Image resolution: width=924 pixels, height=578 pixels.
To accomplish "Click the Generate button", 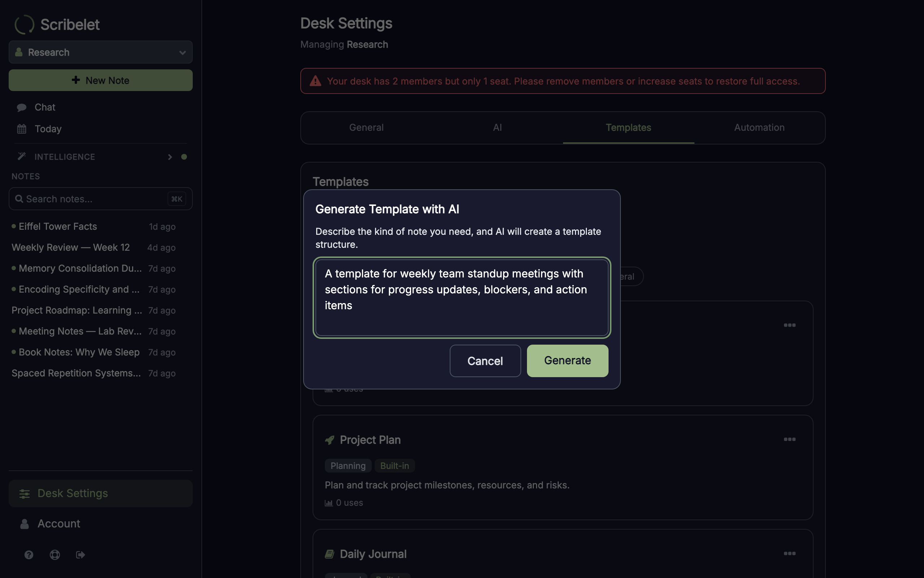I will point(567,361).
